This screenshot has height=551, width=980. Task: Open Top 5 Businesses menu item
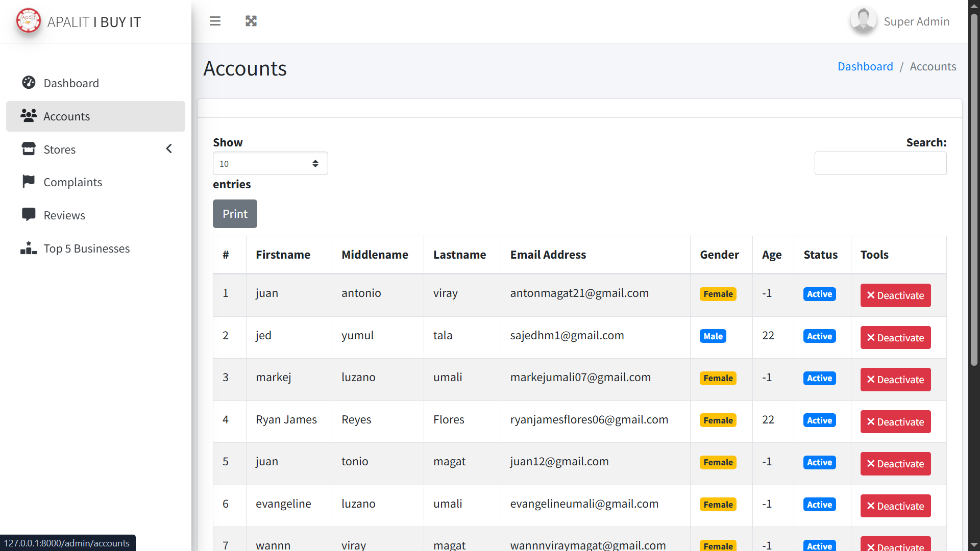pyautogui.click(x=86, y=248)
